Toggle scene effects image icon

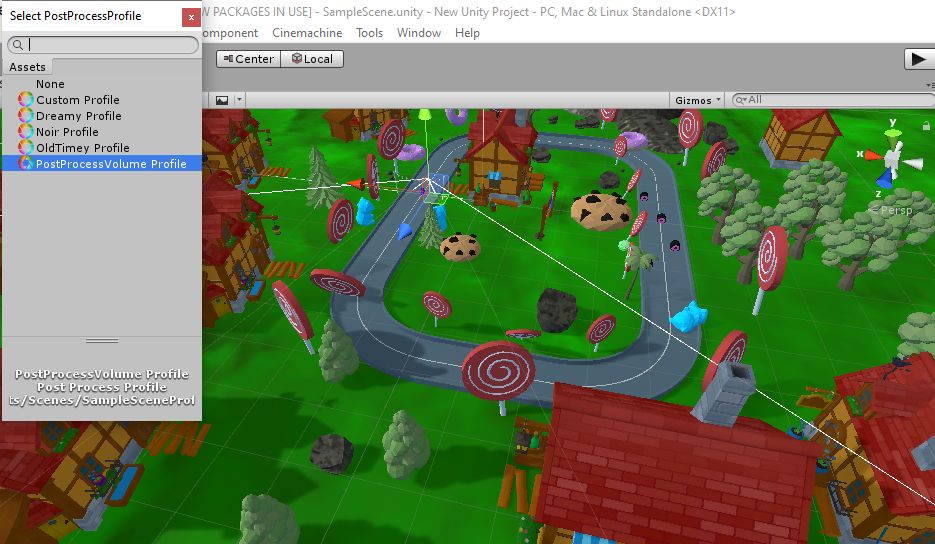222,100
